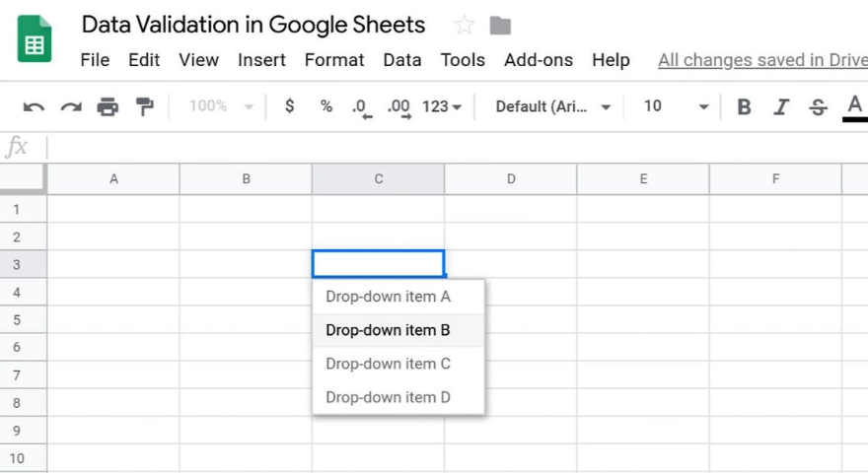The width and height of the screenshot is (868, 473).
Task: Open the font size 10 dropdown
Action: (676, 106)
